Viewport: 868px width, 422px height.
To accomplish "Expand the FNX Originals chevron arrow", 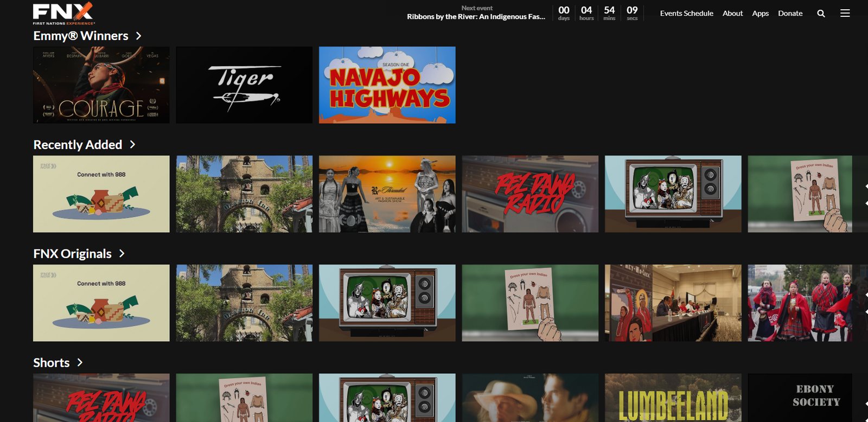I will click(x=122, y=253).
